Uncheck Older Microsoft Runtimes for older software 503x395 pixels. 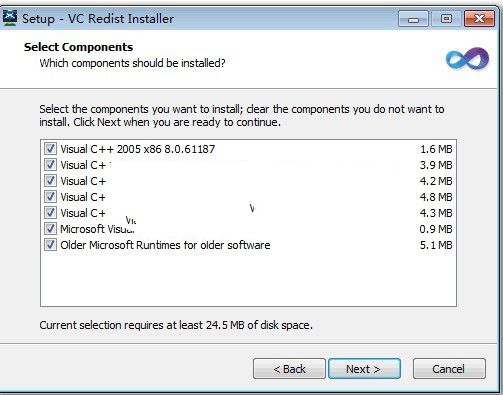click(50, 245)
